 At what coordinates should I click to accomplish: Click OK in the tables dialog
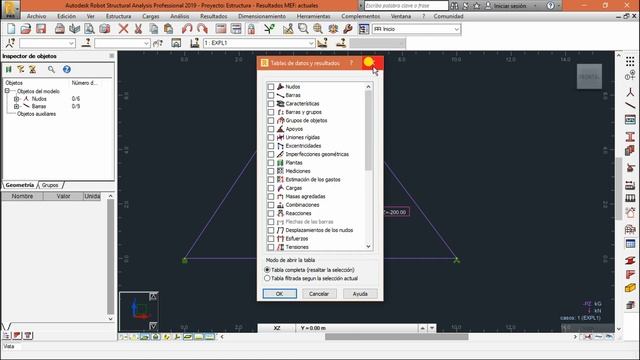click(x=280, y=294)
